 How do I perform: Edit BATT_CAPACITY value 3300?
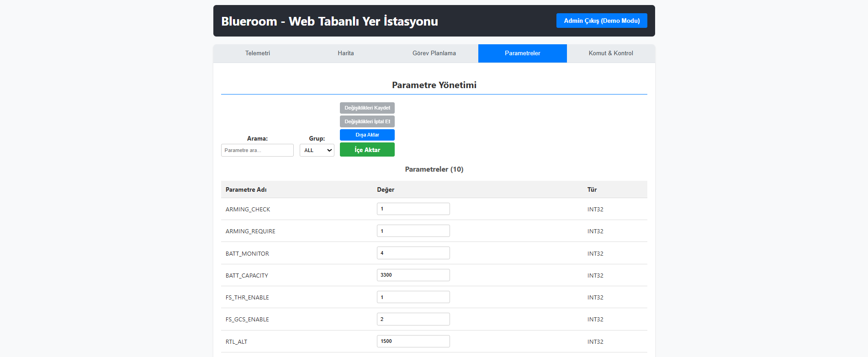tap(413, 275)
